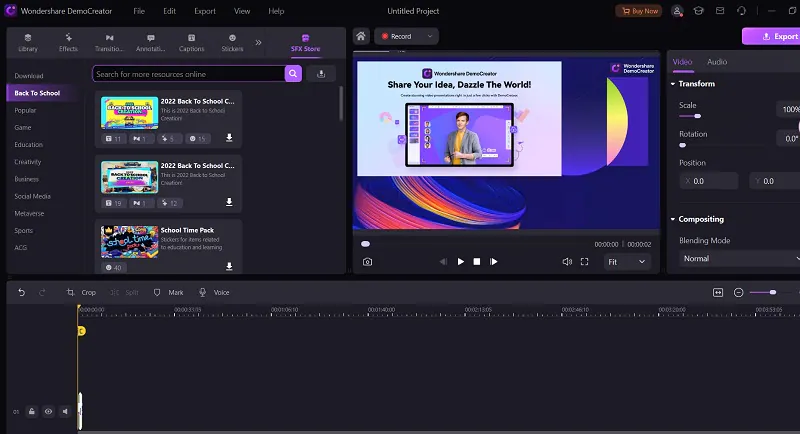Click the Position X value field
Viewport: 800px width, 434px height.
pos(709,181)
